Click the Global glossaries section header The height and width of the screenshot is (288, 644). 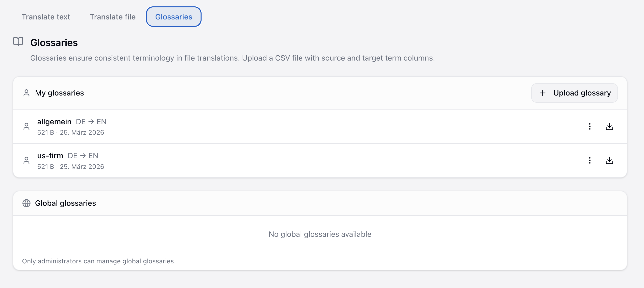(65, 203)
